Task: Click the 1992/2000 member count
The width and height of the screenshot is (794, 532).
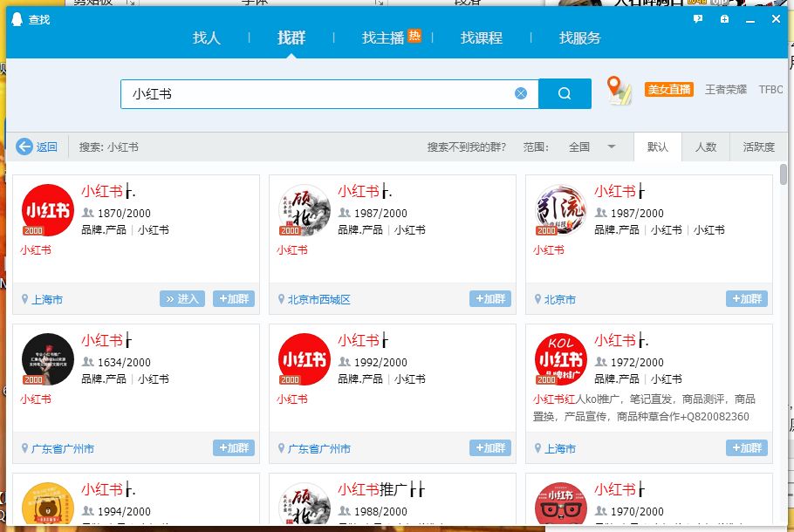Action: [x=380, y=363]
